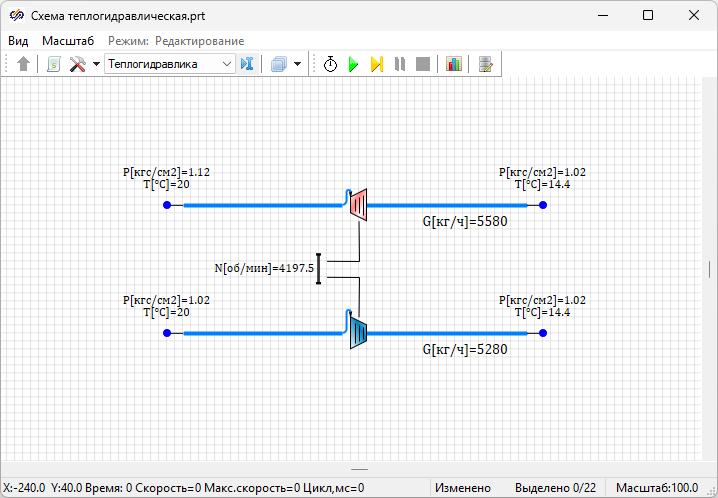Screen dimensions: 718x498
Task: Click the hammer and wrench tools icon
Action: click(77, 64)
